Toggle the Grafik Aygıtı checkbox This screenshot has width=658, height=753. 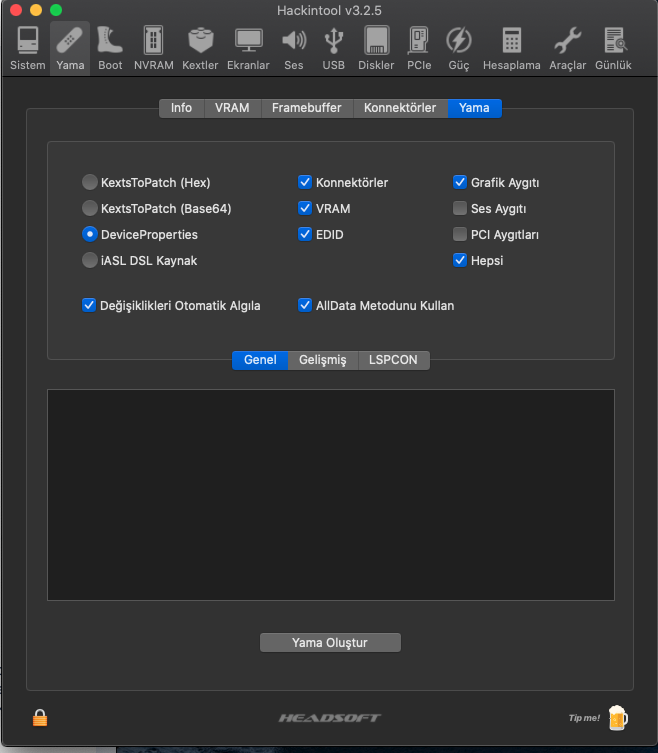[x=460, y=182]
